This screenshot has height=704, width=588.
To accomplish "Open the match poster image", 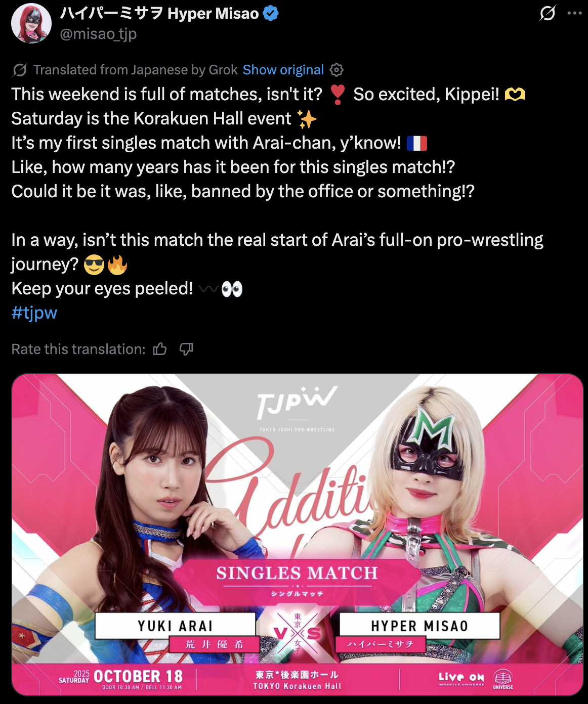I will (x=298, y=535).
